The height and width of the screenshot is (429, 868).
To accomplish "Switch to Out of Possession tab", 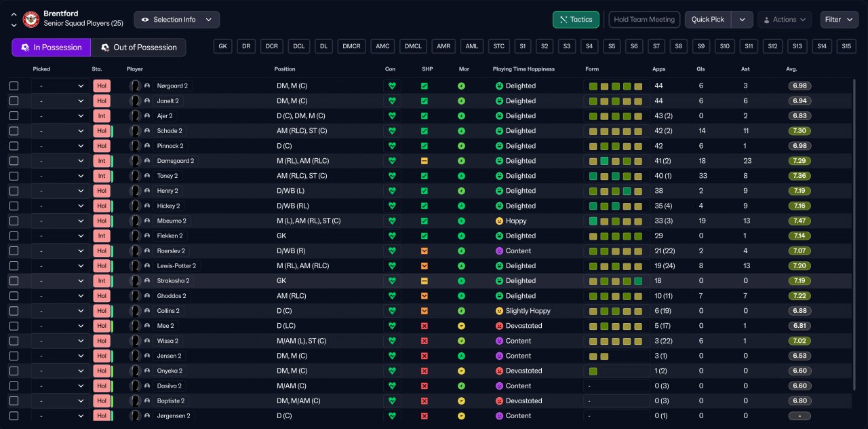I will (138, 48).
